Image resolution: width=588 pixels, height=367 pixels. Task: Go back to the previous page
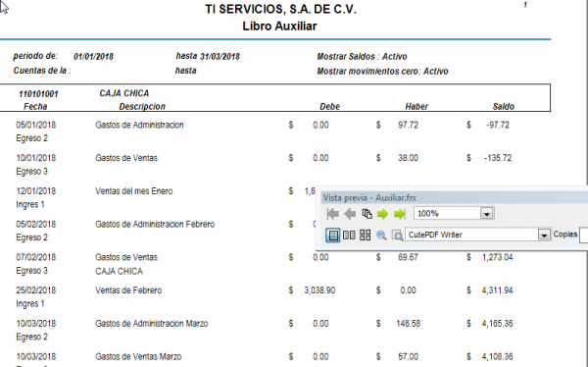(350, 214)
